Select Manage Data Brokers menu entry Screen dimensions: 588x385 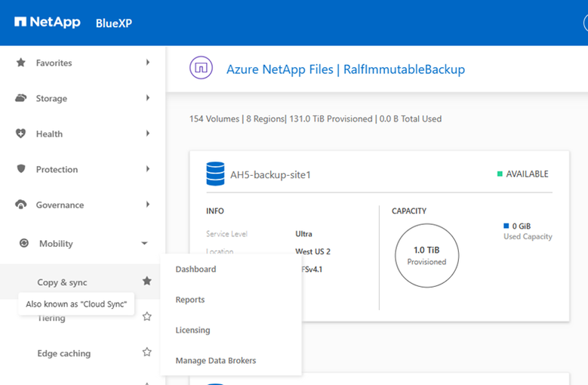(x=216, y=361)
